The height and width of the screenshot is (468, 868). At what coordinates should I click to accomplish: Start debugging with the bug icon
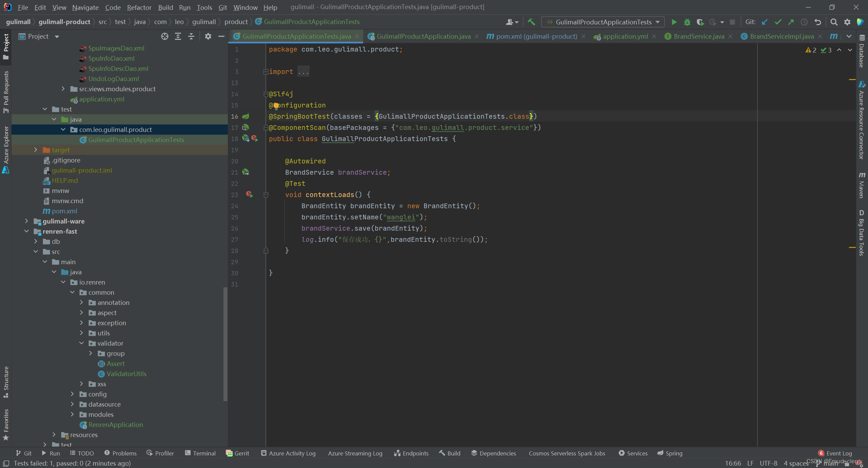click(x=687, y=22)
